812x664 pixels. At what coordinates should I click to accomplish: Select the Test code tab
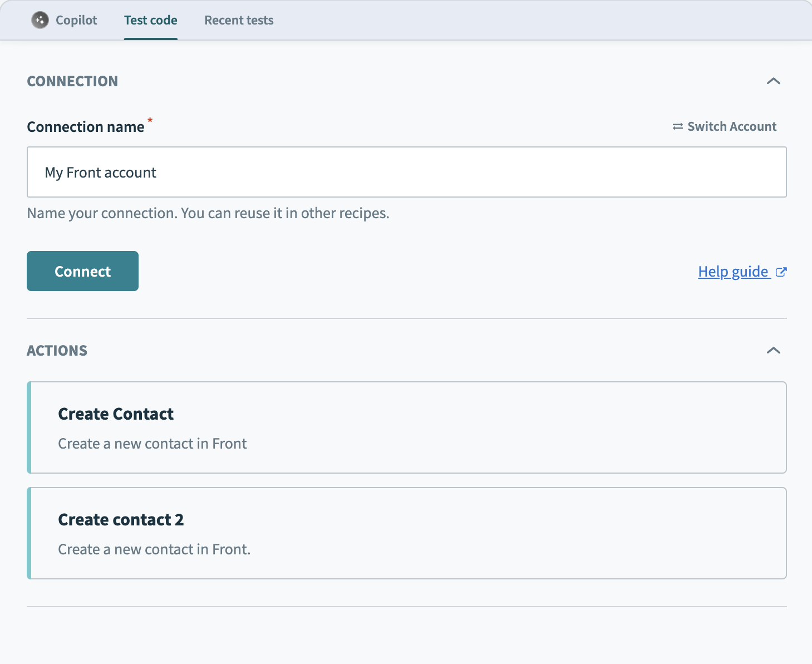coord(150,21)
